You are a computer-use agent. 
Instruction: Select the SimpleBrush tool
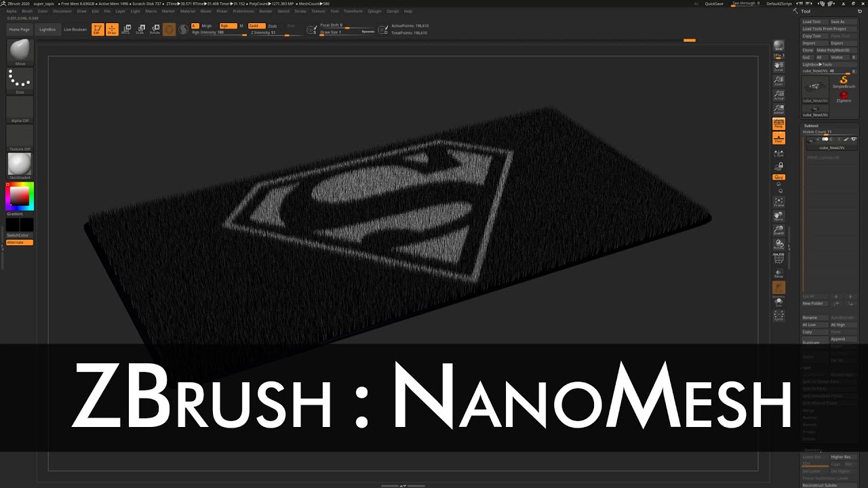(844, 82)
